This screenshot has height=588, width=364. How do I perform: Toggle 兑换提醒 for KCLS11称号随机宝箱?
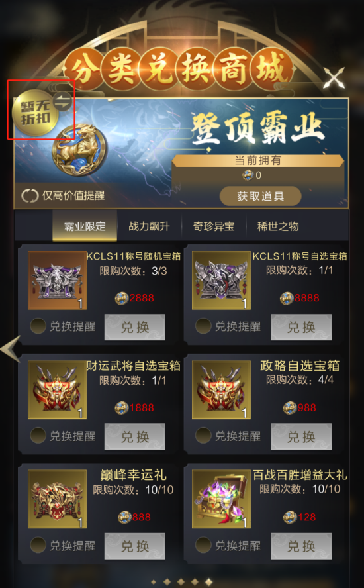coord(38,326)
